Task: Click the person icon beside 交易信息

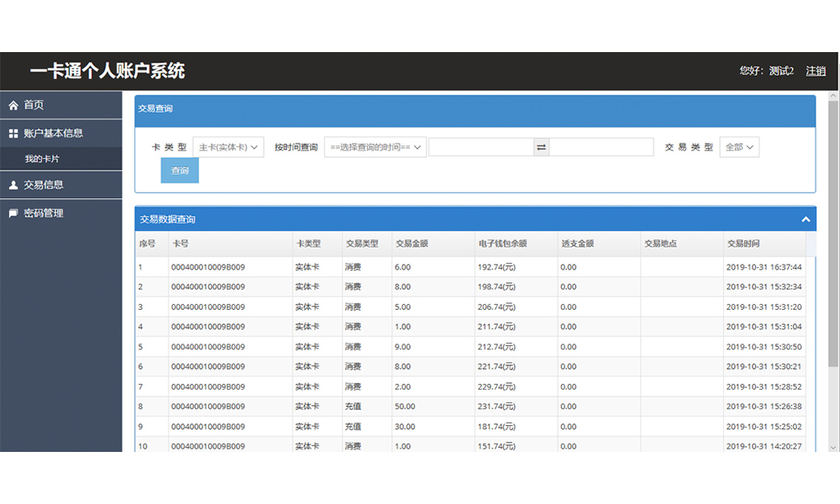Action: [13, 185]
